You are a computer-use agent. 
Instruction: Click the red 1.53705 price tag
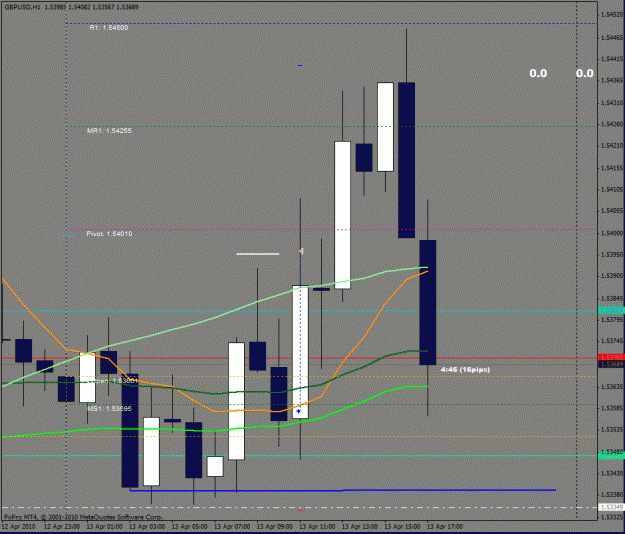[611, 357]
